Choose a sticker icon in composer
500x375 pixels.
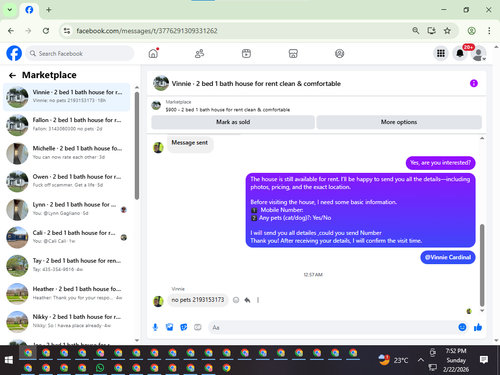(184, 327)
